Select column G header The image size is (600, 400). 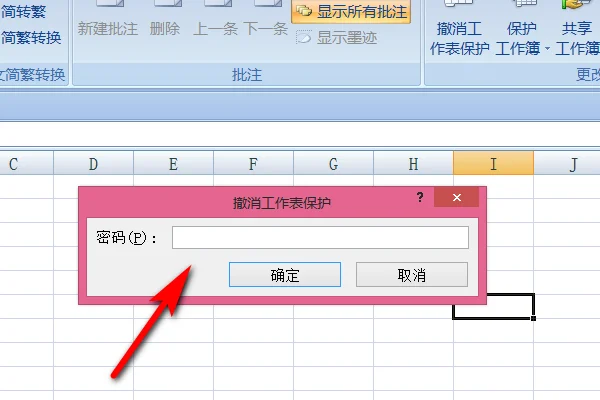coord(333,164)
